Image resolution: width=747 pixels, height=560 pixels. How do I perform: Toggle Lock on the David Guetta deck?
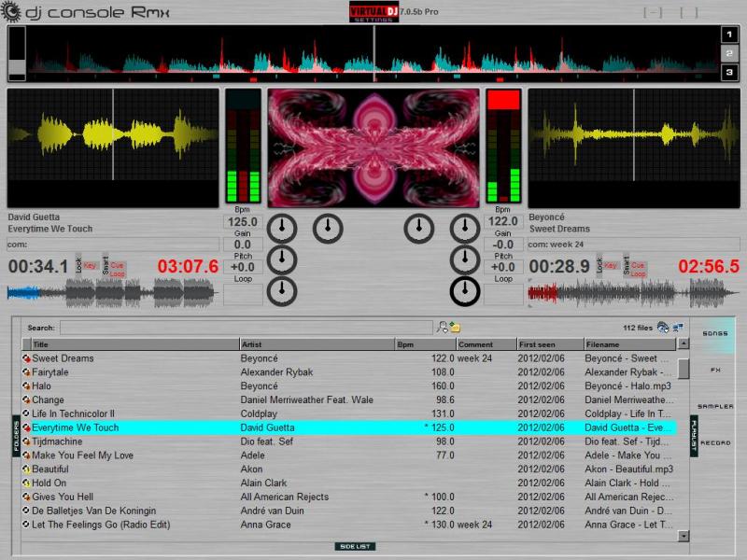pos(78,265)
